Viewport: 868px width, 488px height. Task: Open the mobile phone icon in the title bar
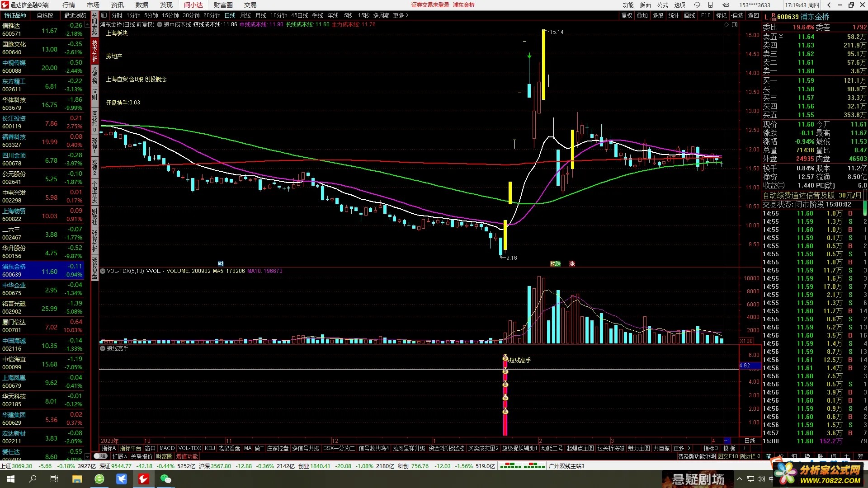pos(710,5)
